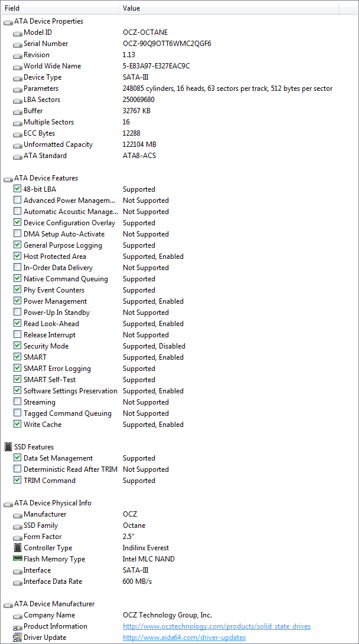Select the Software Settings Preservation row label
This screenshot has height=644, width=359.
click(70, 391)
